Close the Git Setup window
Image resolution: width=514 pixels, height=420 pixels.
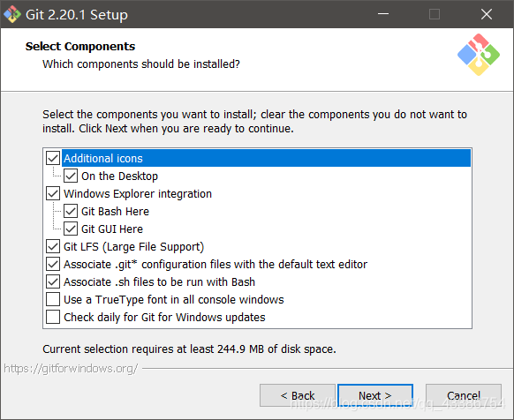tap(487, 14)
